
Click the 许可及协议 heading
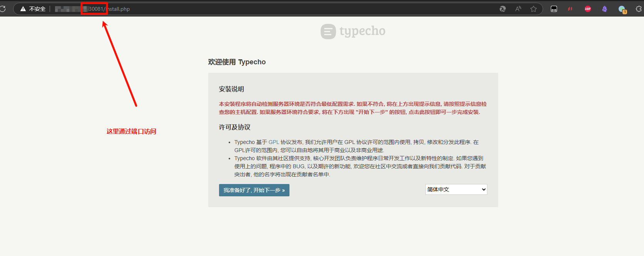pyautogui.click(x=234, y=127)
